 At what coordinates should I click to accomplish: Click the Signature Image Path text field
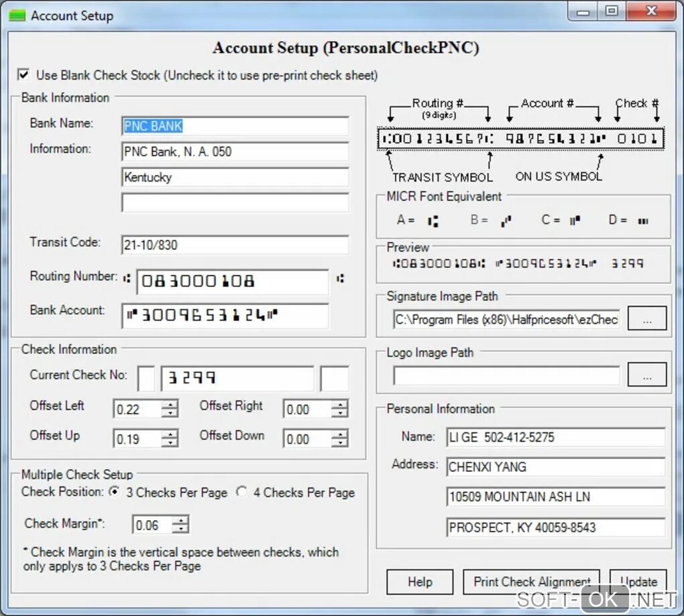tap(506, 319)
